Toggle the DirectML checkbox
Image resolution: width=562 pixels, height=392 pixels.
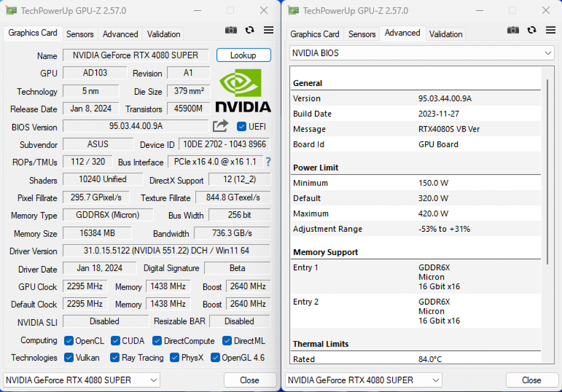coord(227,341)
